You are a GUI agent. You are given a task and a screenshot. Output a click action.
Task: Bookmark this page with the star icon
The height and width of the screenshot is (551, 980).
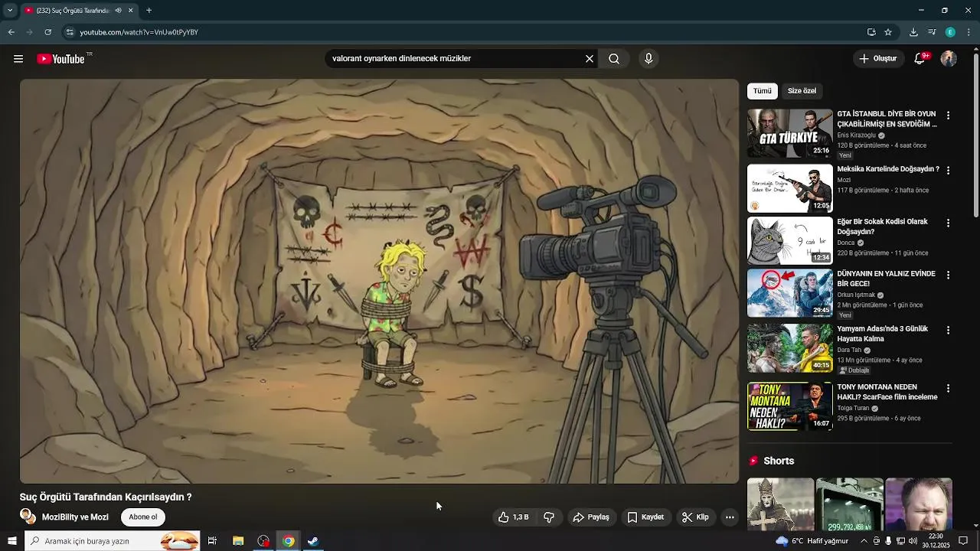pyautogui.click(x=888, y=32)
